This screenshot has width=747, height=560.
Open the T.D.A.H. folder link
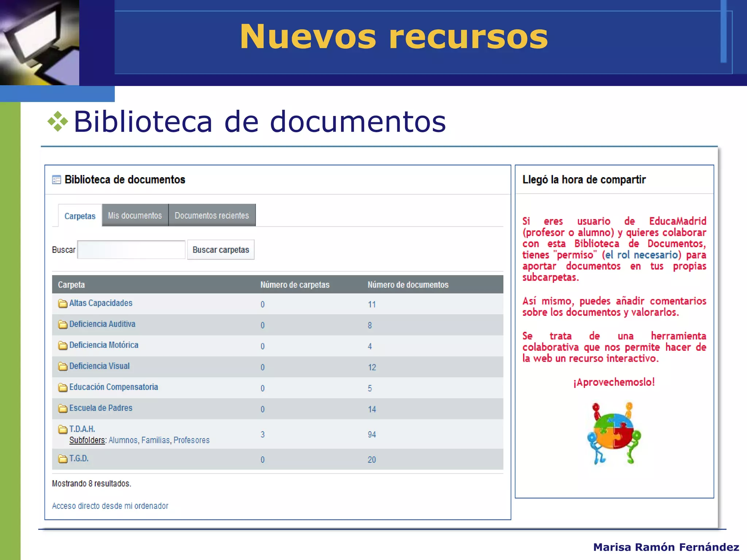82,429
